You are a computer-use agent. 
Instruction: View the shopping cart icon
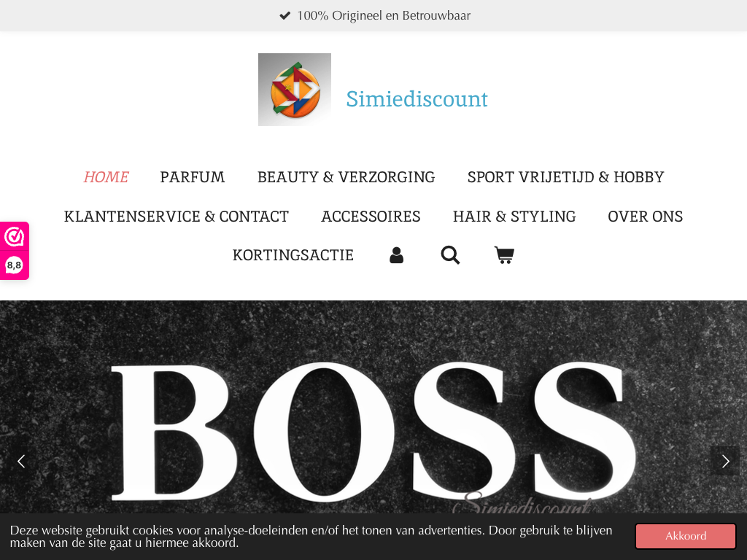(505, 255)
